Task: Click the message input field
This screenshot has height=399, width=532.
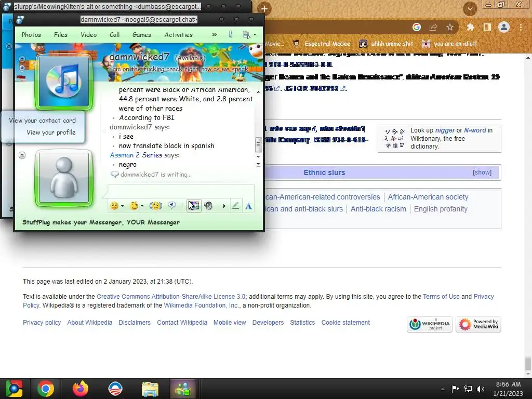Action: 181,190
